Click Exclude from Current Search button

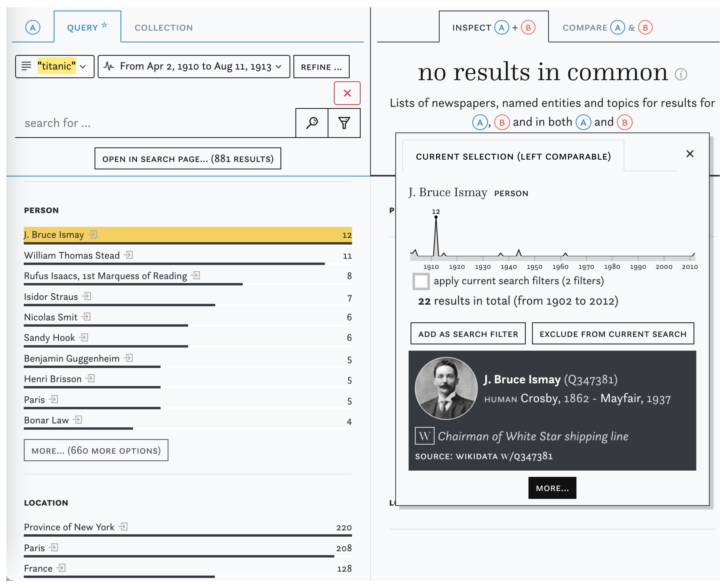click(x=613, y=334)
